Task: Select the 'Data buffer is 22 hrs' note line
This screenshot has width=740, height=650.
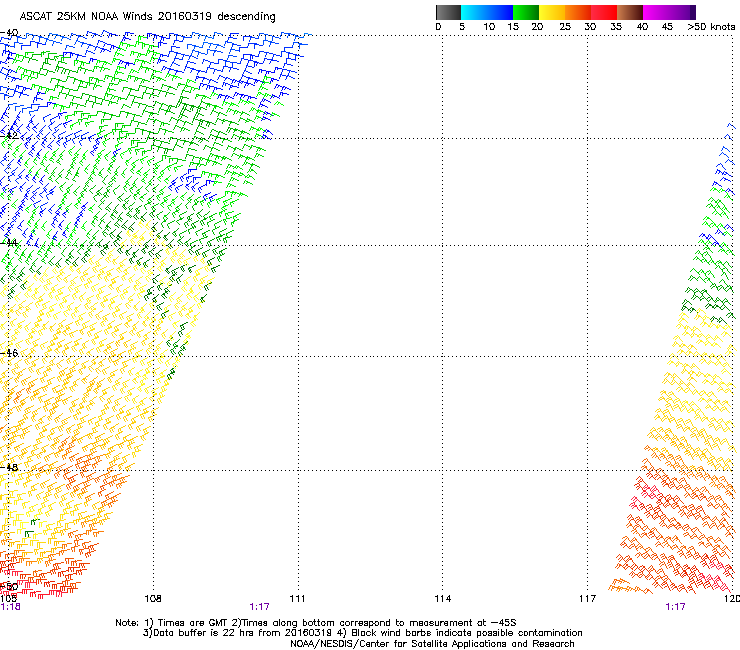Action: [x=362, y=633]
